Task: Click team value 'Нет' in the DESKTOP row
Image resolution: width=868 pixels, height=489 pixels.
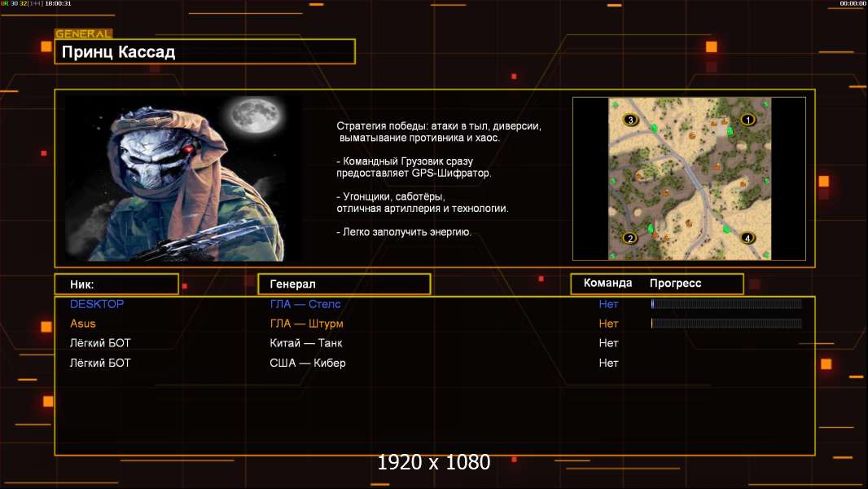Action: pyautogui.click(x=608, y=304)
